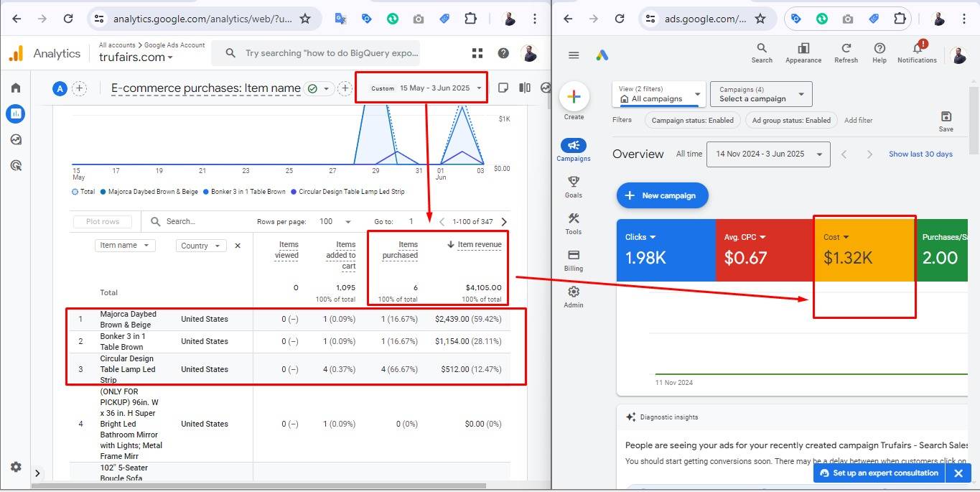Click Plot rows button
The height and width of the screenshot is (492, 980).
click(103, 222)
